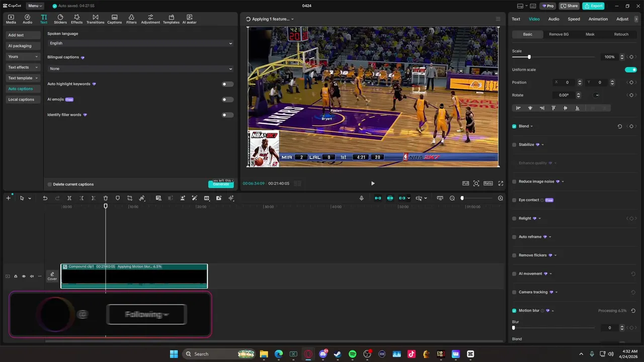This screenshot has width=644, height=362.
Task: Click the Cover edit button on track
Action: pyautogui.click(x=52, y=276)
